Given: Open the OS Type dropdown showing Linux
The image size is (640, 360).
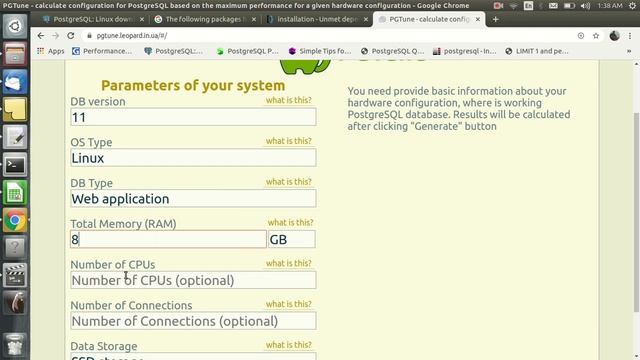Looking at the screenshot, I should pyautogui.click(x=193, y=158).
